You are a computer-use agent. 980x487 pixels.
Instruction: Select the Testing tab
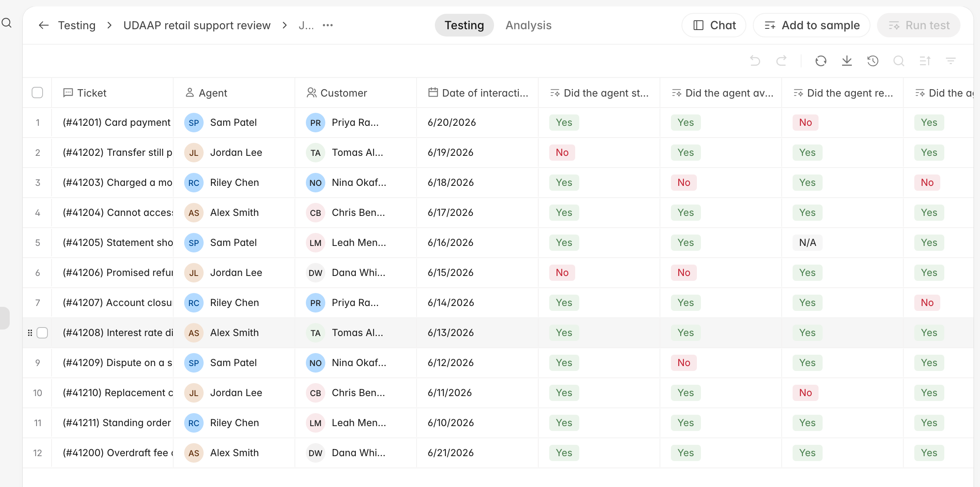click(x=464, y=25)
